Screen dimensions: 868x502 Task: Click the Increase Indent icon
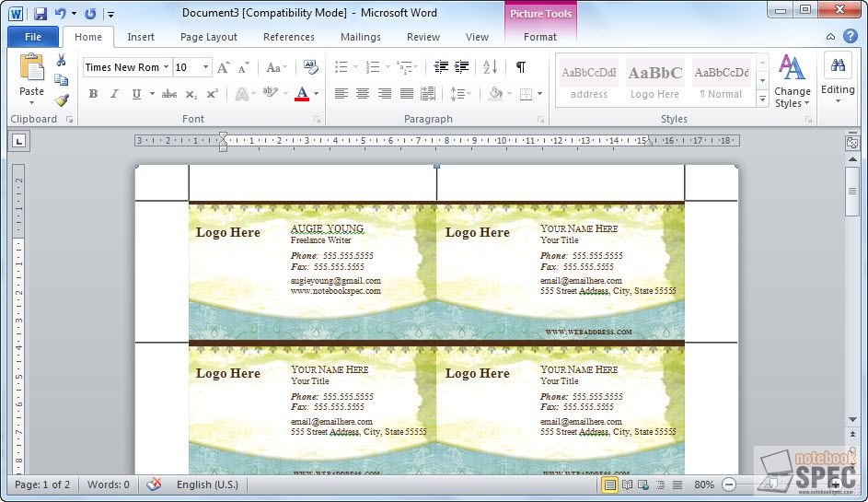(462, 67)
